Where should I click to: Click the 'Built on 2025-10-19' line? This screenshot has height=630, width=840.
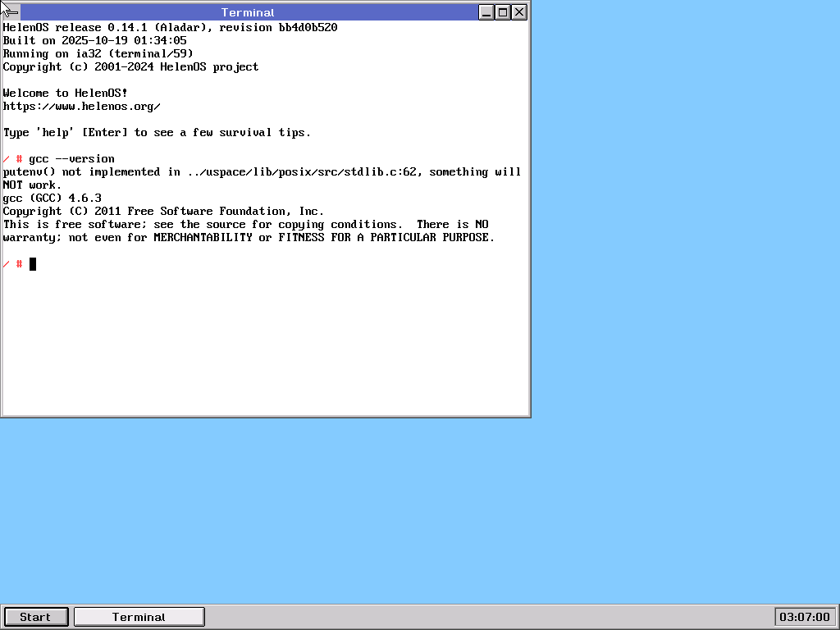[x=94, y=41]
